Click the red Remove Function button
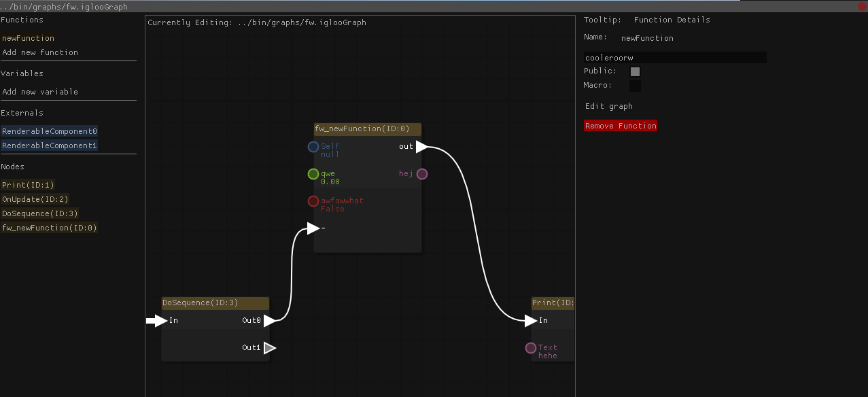The width and height of the screenshot is (868, 397). pos(621,126)
